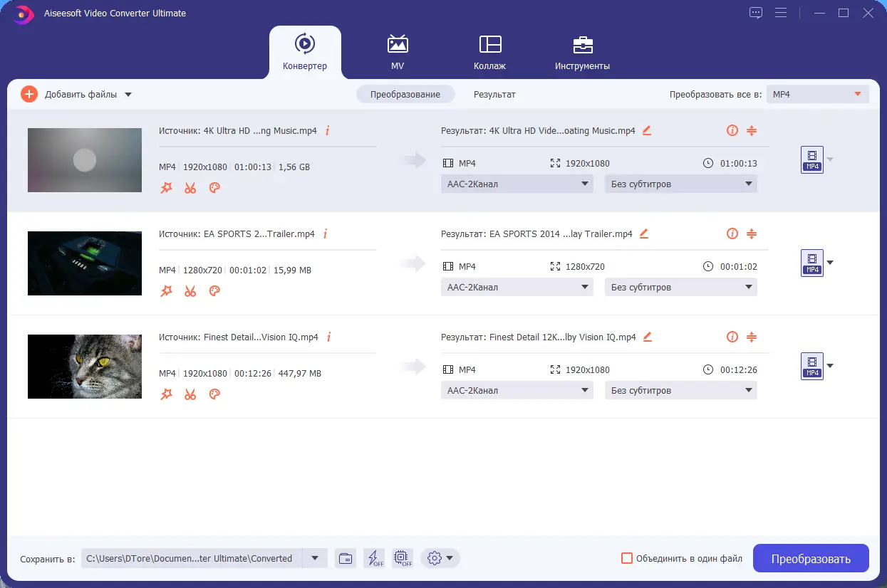Open the Converter tab
The width and height of the screenshot is (887, 588).
coord(305,52)
